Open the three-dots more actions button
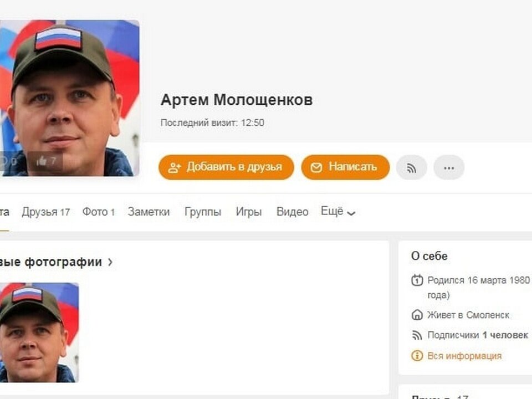532x399 pixels. tap(449, 167)
